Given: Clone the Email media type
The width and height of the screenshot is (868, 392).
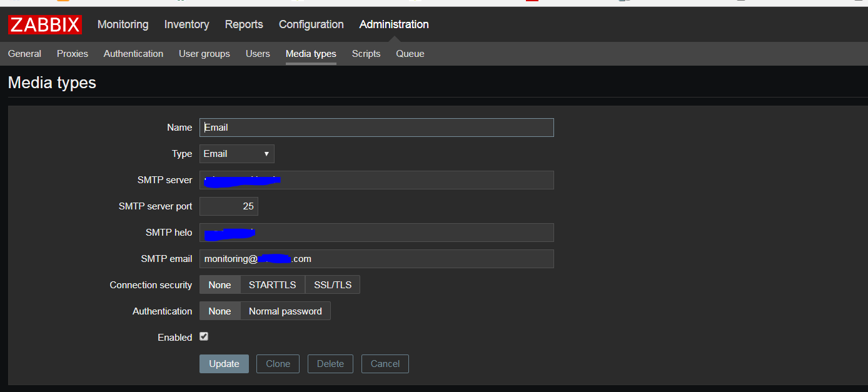Looking at the screenshot, I should 278,363.
